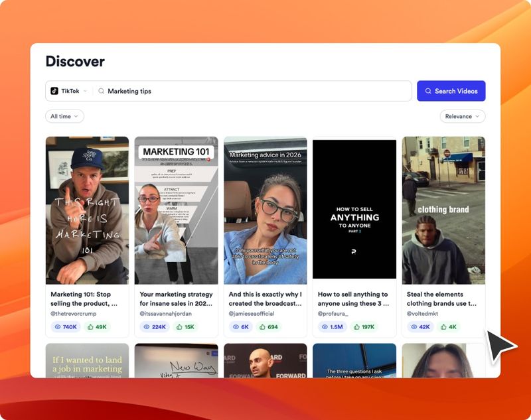Open the 'three questions I ask' thumbnail
The width and height of the screenshot is (531, 420).
coord(354,360)
